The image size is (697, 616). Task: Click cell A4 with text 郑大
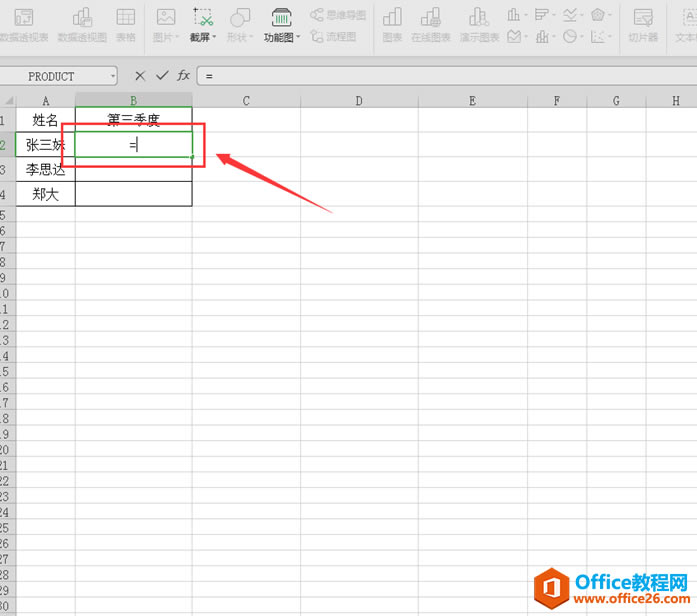pyautogui.click(x=45, y=194)
